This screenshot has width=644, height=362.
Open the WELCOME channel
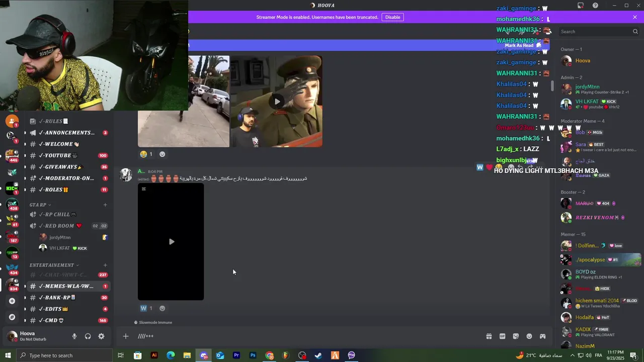tap(68, 144)
